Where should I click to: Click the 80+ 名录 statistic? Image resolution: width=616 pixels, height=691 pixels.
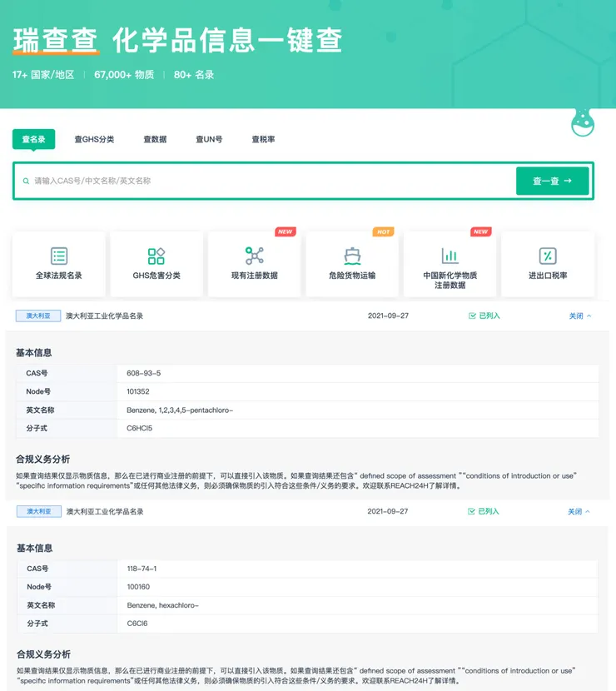click(194, 74)
